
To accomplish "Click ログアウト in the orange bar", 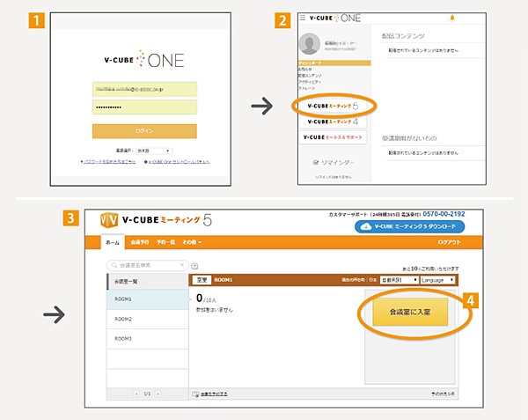I will (x=449, y=242).
